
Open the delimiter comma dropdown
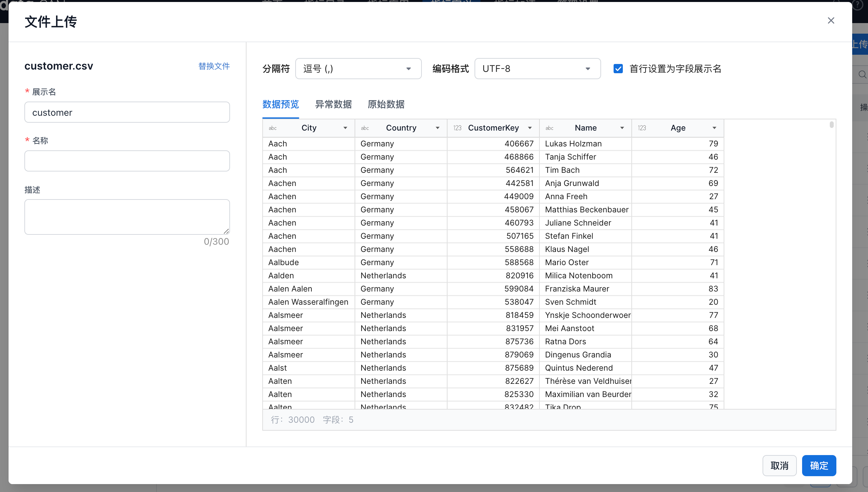coord(358,69)
